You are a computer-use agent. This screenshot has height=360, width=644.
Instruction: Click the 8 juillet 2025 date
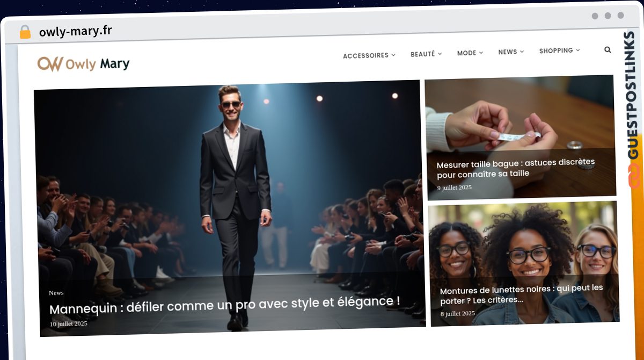click(458, 313)
